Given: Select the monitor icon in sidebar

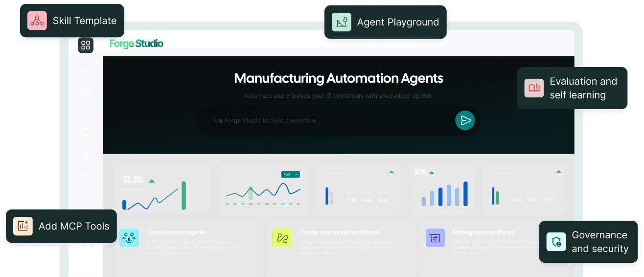Looking at the screenshot, I should [x=86, y=133].
